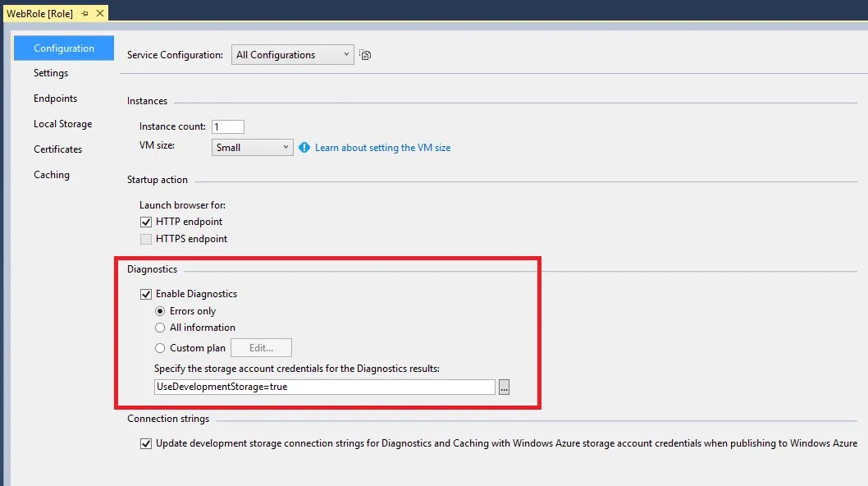
Task: Go to the Endpoints tab
Action: click(55, 98)
